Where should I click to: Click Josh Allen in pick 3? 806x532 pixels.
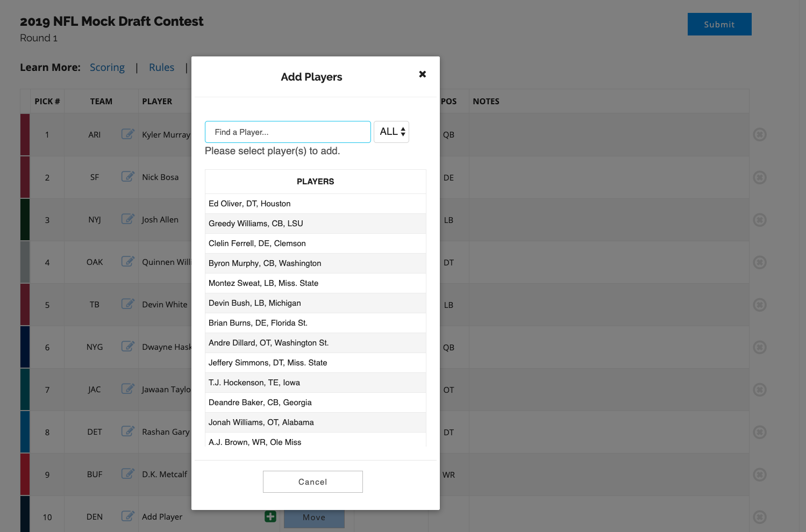click(160, 219)
